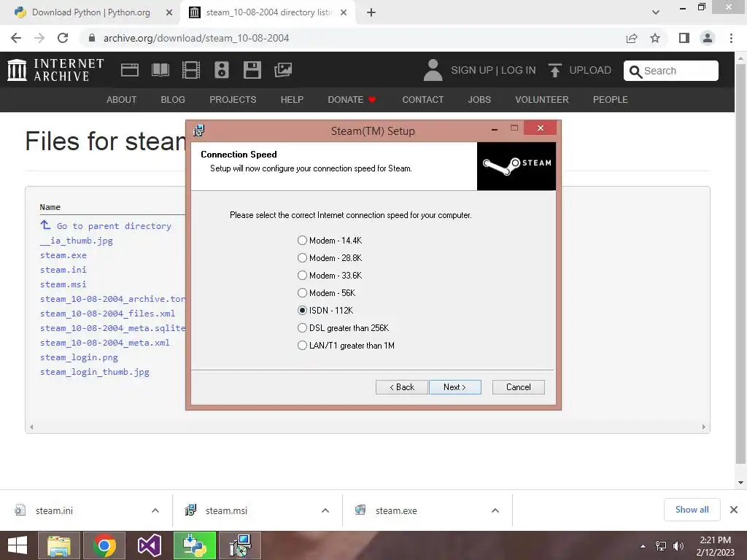Viewport: 747px width, 560px height.
Task: Reload the archive.org page
Action: click(x=63, y=38)
